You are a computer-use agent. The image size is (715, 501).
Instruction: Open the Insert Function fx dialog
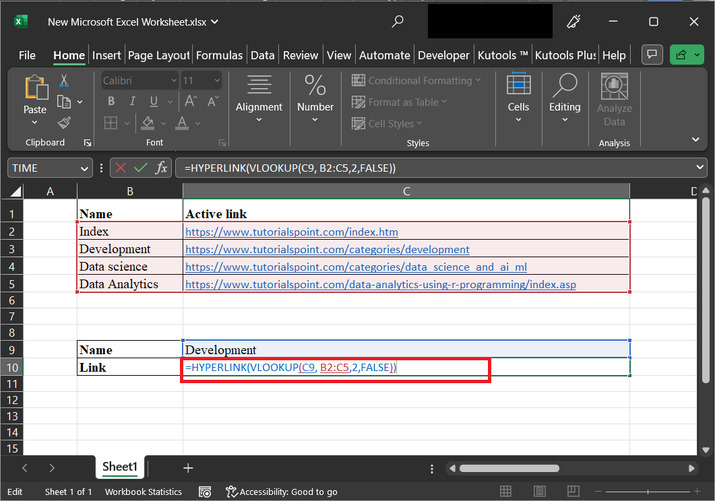coord(161,168)
